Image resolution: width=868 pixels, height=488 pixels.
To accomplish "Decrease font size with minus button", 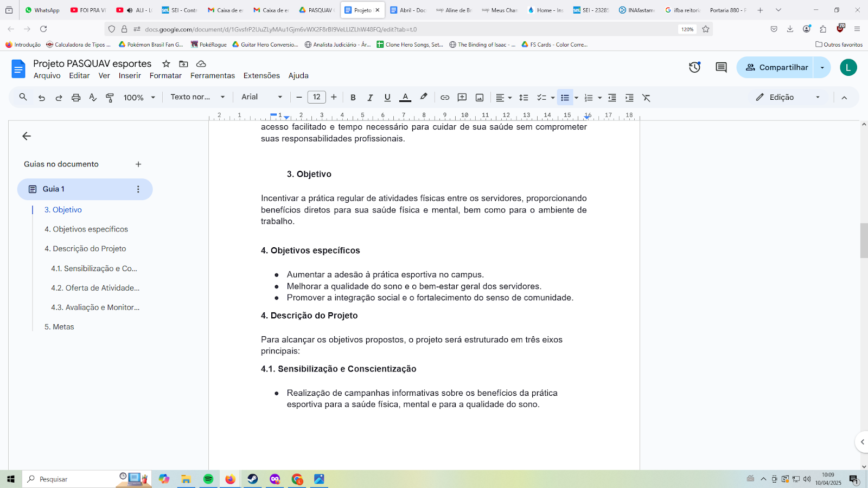I will tap(299, 97).
